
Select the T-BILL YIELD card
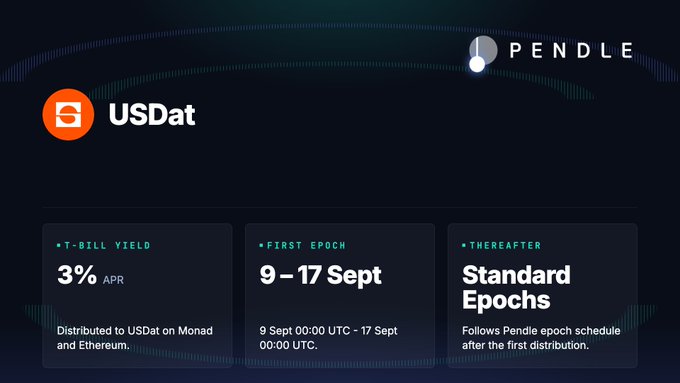point(137,295)
